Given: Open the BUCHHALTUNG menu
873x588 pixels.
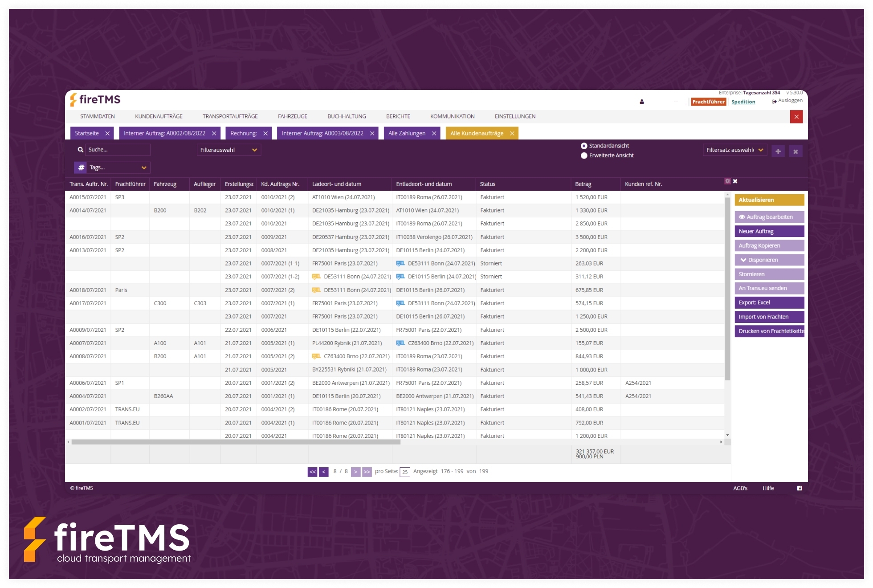Looking at the screenshot, I should tap(347, 116).
